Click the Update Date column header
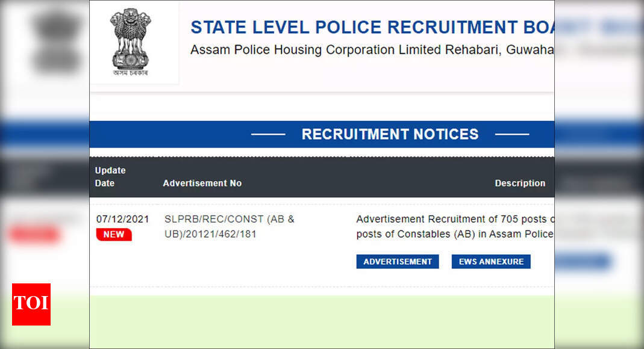 tap(110, 177)
